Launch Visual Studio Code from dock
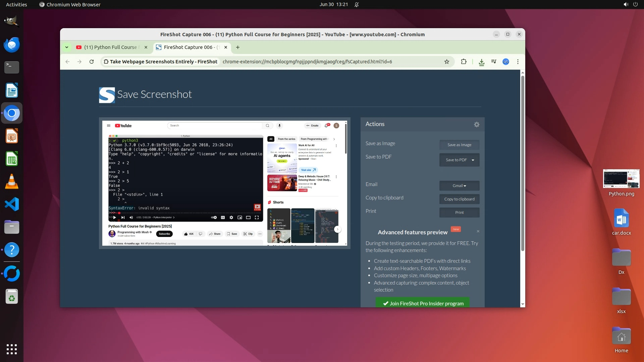This screenshot has width=644, height=362. [12, 204]
